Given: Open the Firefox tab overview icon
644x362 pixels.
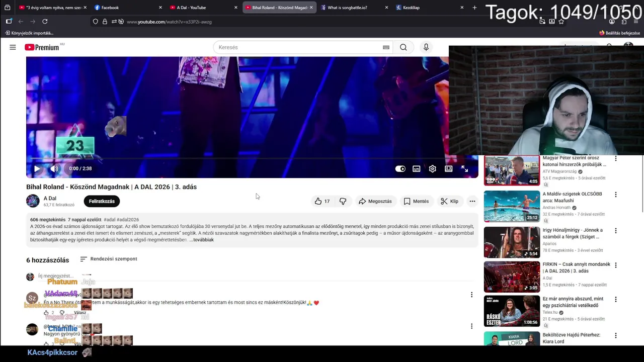Looking at the screenshot, I should coord(7,8).
